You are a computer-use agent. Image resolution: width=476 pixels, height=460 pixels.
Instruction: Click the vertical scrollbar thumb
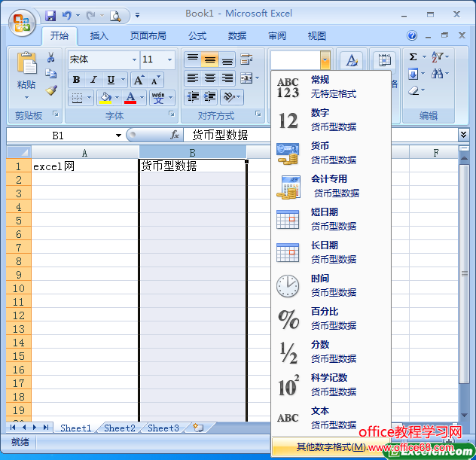point(464,274)
